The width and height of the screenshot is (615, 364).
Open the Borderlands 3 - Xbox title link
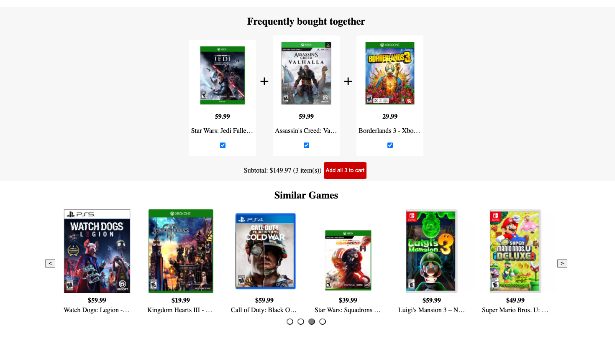tap(389, 131)
